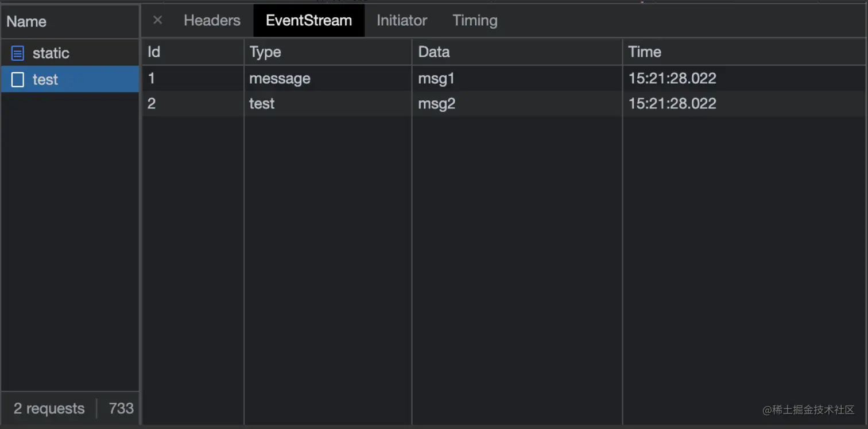Select the msg2 event row
This screenshot has height=429, width=868.
[437, 104]
